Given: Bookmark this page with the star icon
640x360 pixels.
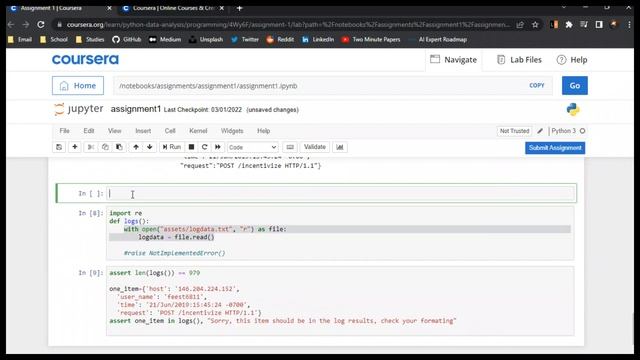Looking at the screenshot, I should (x=535, y=25).
